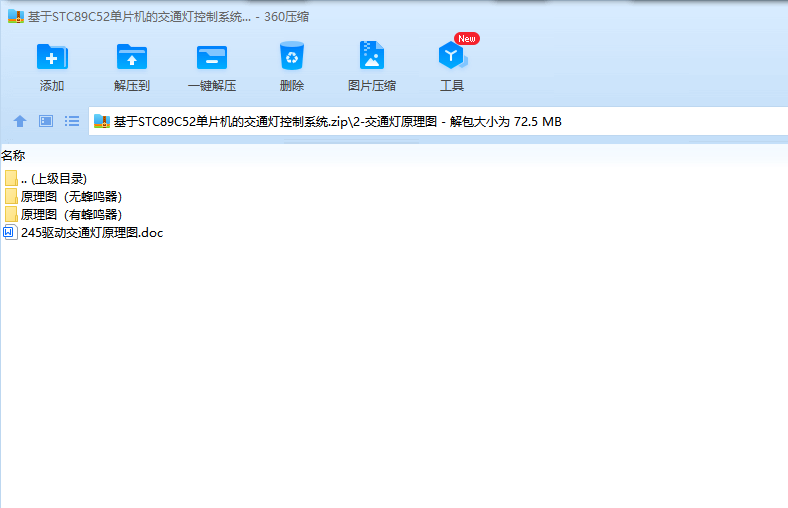Click the 添加 label text
Image resolution: width=788 pixels, height=508 pixels.
52,86
